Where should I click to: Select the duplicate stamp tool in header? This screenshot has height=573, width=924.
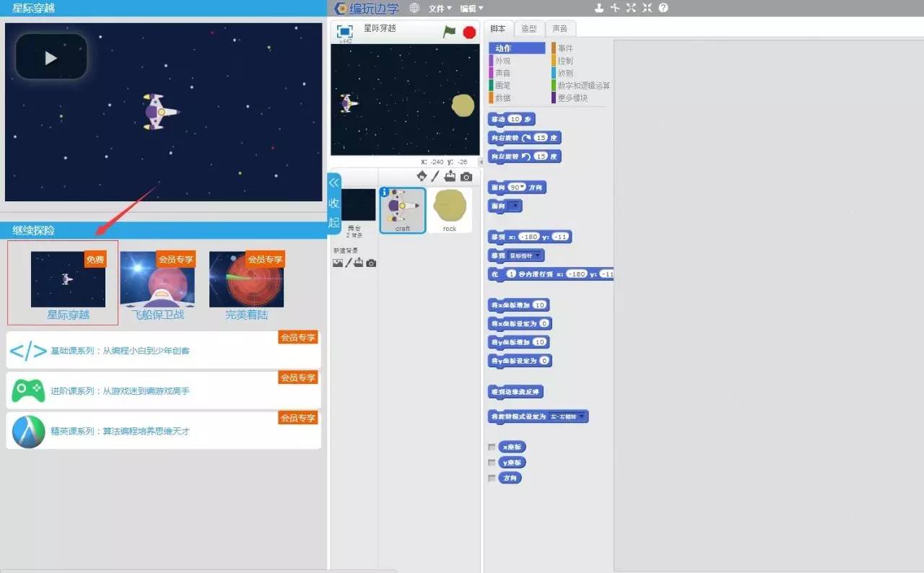click(598, 8)
